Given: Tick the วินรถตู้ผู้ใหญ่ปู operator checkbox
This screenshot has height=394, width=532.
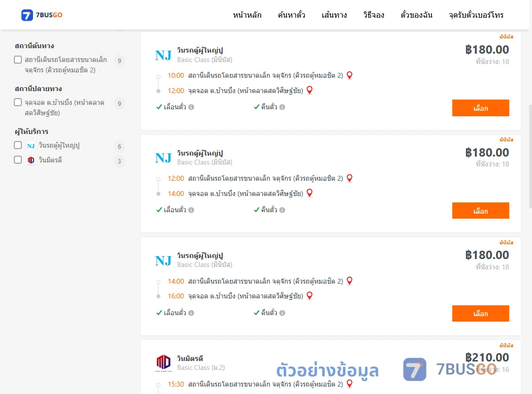Looking at the screenshot, I should point(18,145).
